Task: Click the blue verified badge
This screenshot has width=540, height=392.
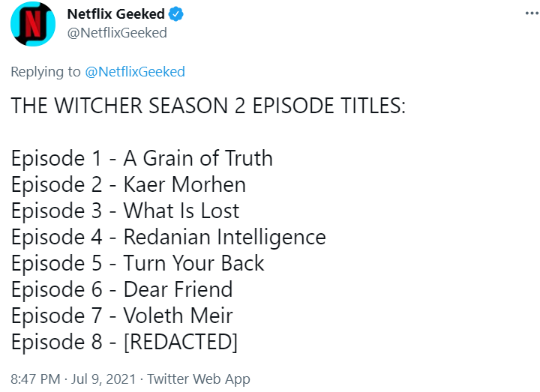Action: 176,14
